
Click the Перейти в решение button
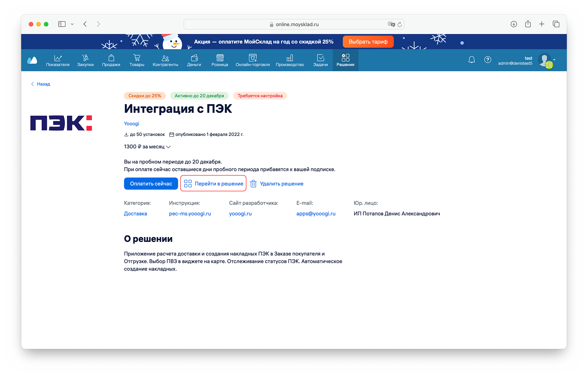(x=213, y=184)
